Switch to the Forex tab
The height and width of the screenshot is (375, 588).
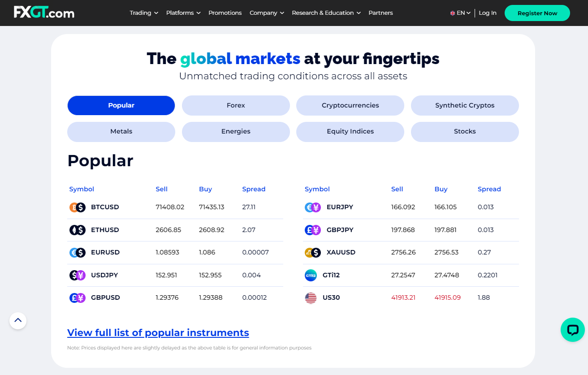(236, 105)
